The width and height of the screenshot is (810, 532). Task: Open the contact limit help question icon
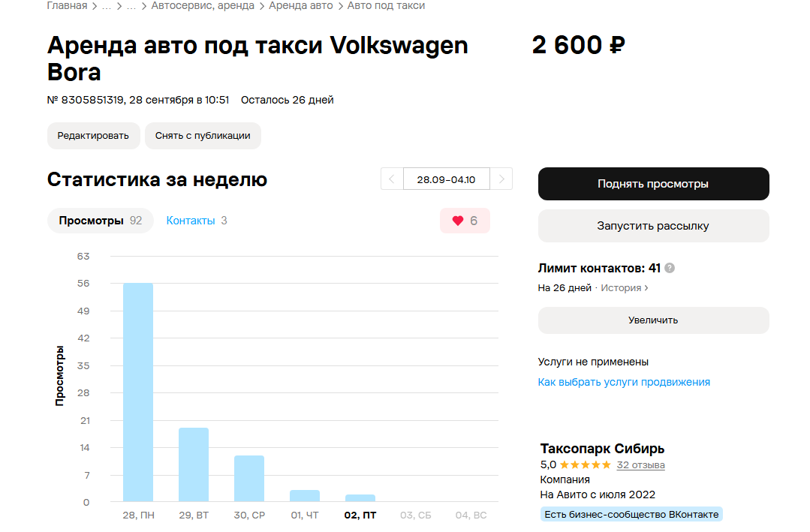pos(670,268)
